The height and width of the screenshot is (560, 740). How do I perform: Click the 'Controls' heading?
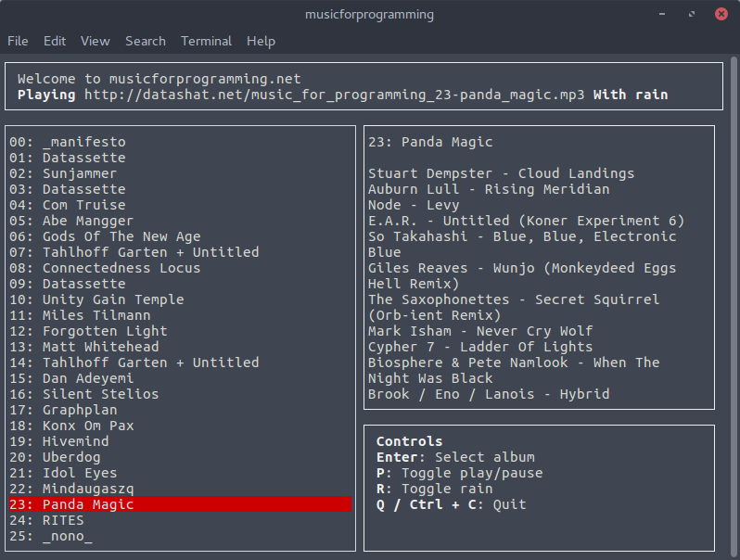tap(410, 441)
